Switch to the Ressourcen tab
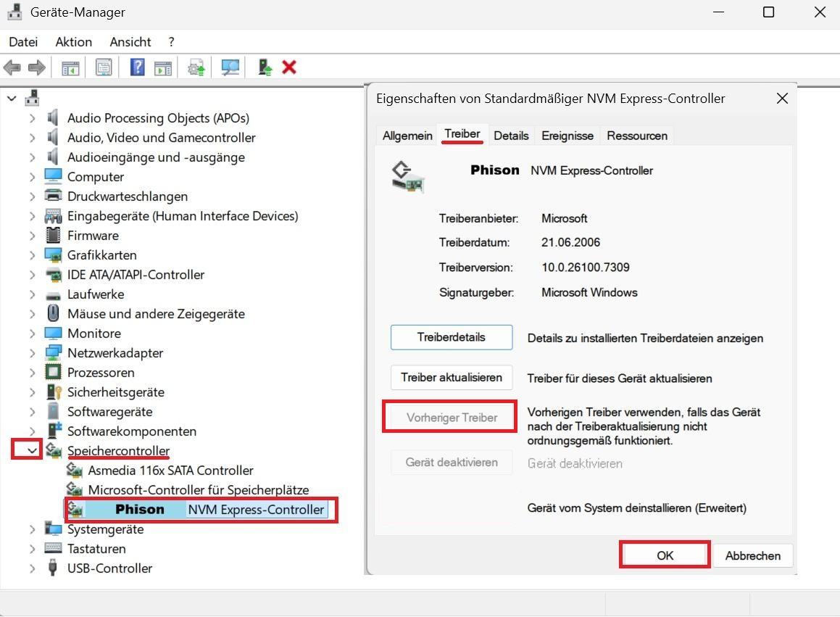 637,136
